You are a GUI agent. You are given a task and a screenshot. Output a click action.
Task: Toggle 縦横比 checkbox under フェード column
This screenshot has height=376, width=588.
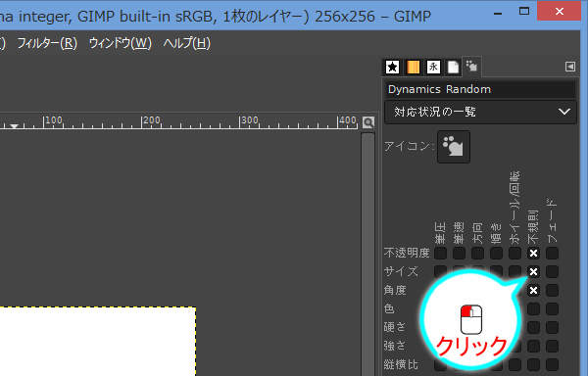coord(552,364)
